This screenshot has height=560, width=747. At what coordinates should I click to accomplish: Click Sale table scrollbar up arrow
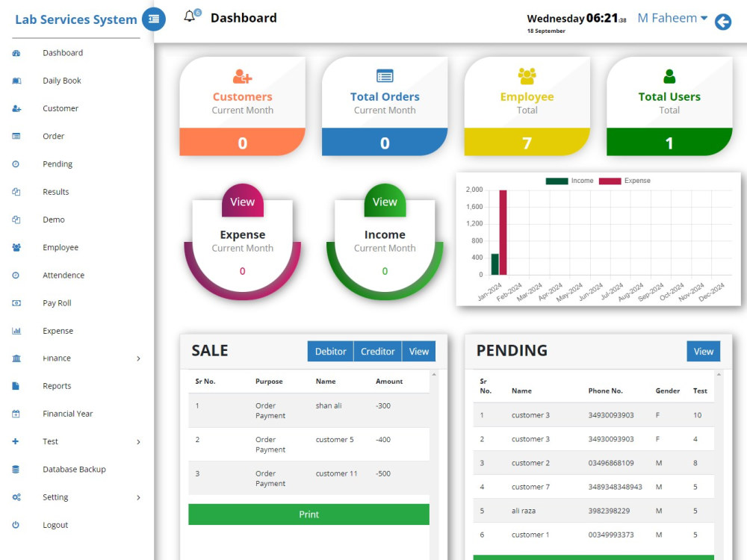tap(434, 375)
